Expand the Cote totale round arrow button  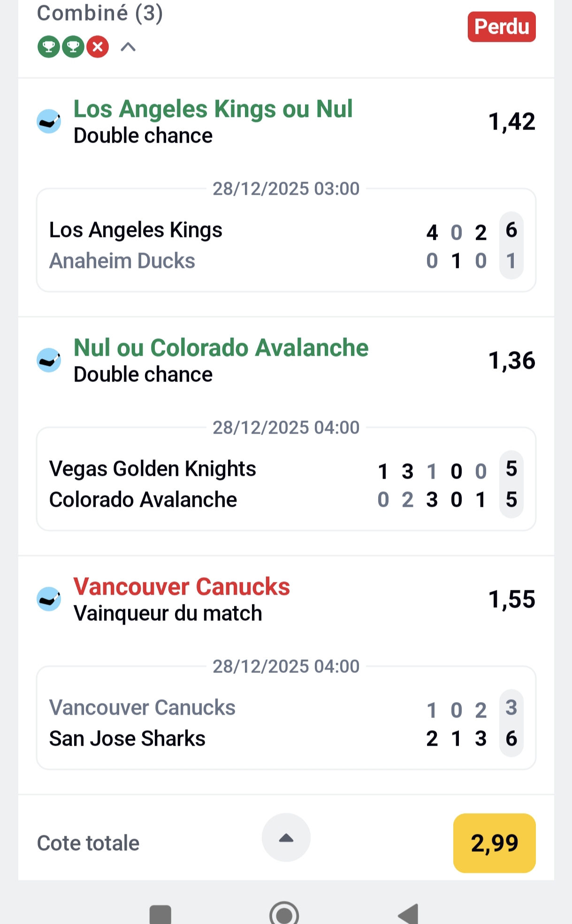(x=286, y=838)
